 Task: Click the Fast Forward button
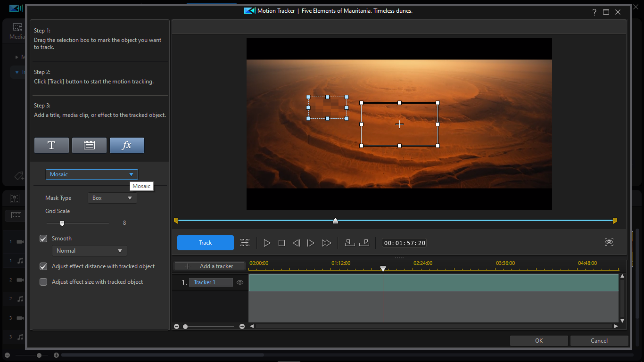(326, 243)
